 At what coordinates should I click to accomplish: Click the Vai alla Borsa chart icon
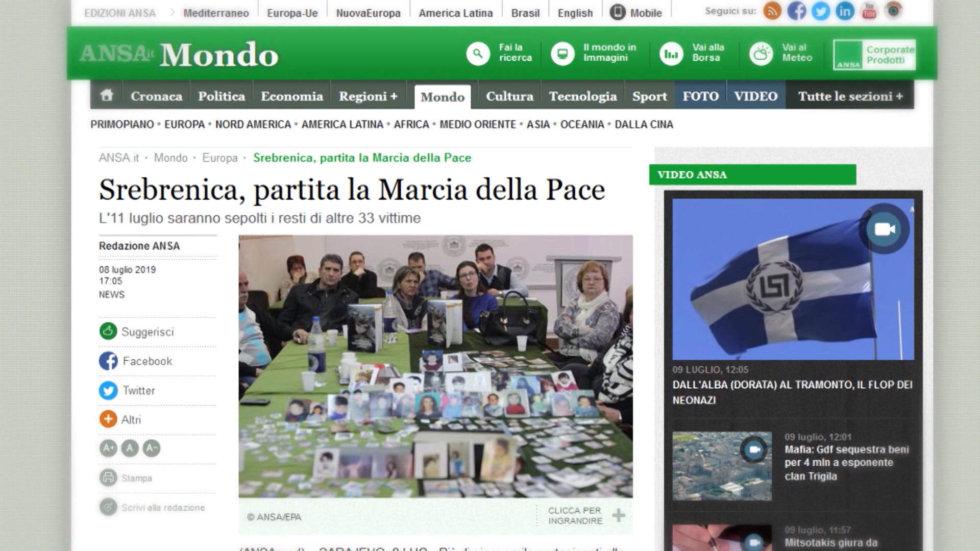pyautogui.click(x=671, y=54)
